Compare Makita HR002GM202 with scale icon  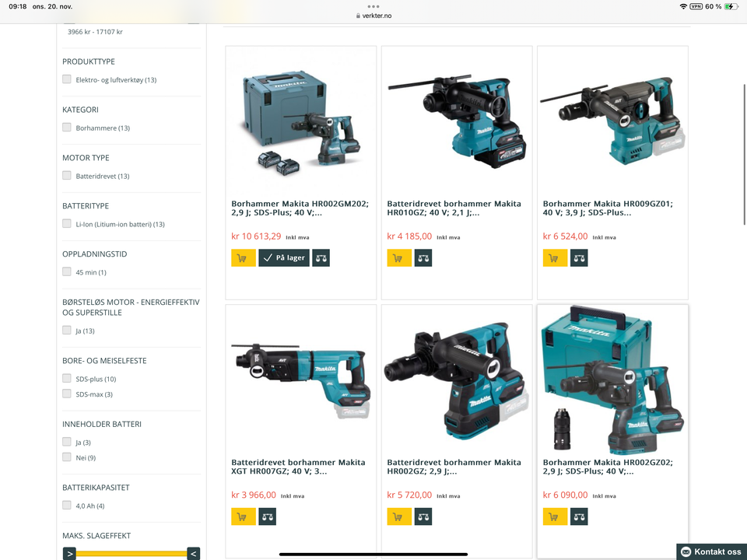click(321, 257)
